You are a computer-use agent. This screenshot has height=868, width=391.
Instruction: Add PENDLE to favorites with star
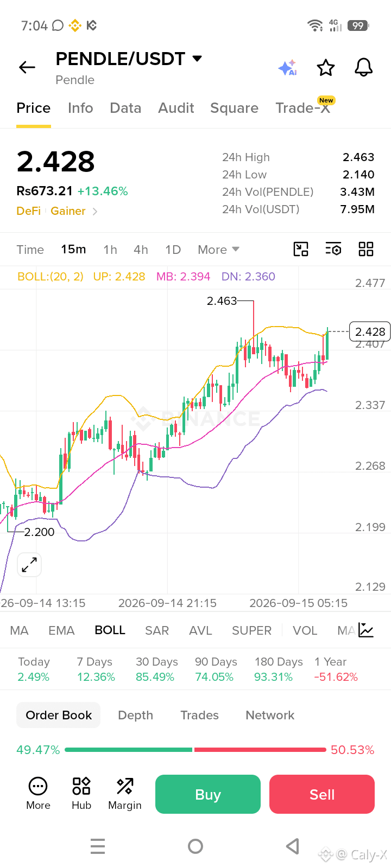pos(326,68)
